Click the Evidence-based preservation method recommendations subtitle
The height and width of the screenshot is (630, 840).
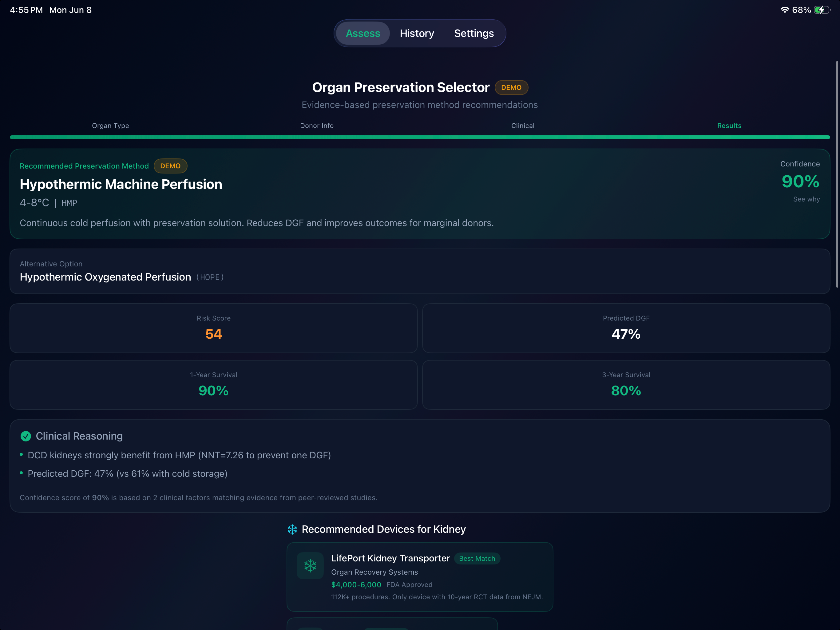coord(420,105)
